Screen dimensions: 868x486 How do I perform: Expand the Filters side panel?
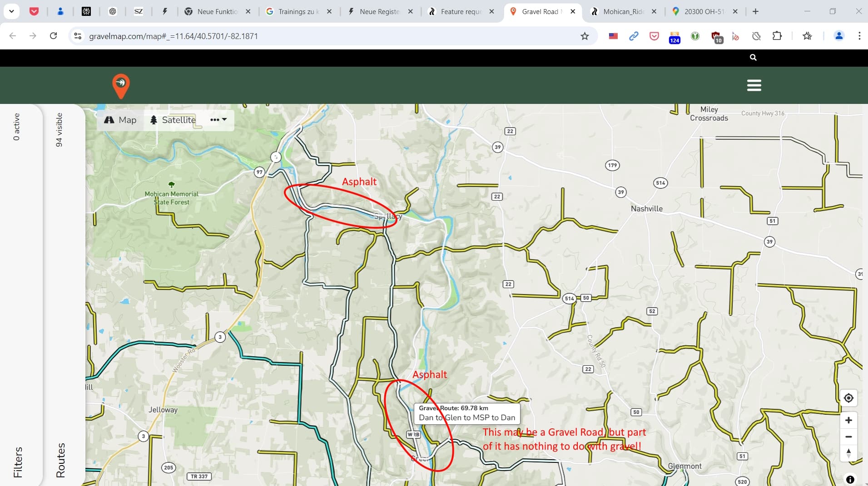[x=18, y=462]
